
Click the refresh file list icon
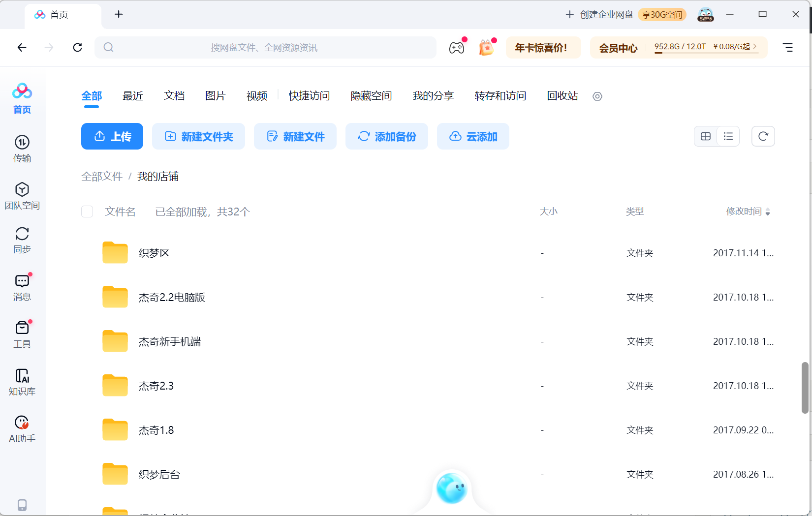click(x=763, y=136)
